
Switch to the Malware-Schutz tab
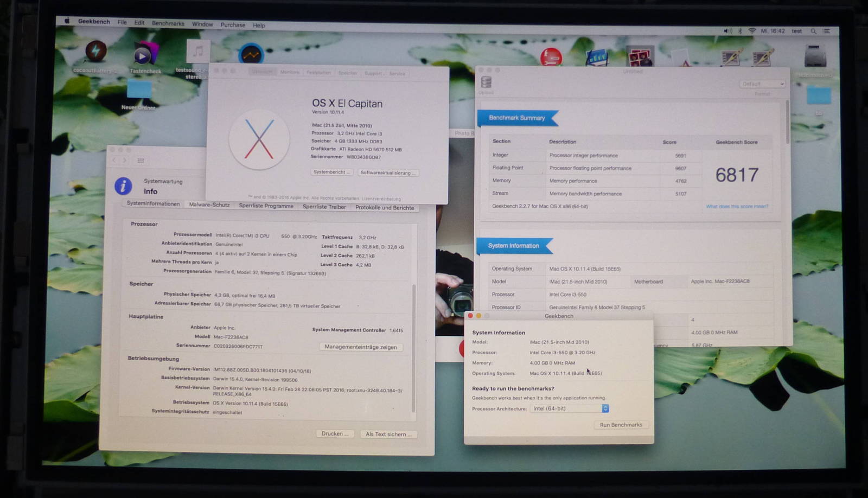coord(209,205)
